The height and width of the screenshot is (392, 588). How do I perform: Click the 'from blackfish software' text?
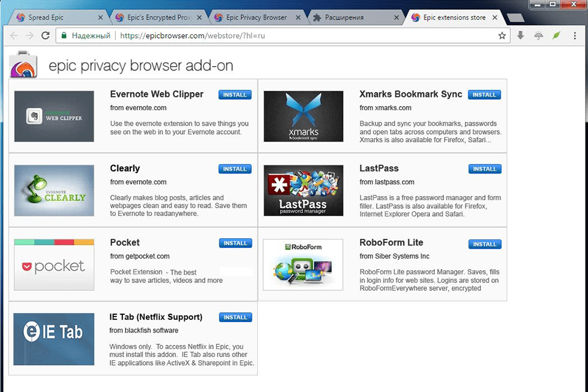(143, 331)
